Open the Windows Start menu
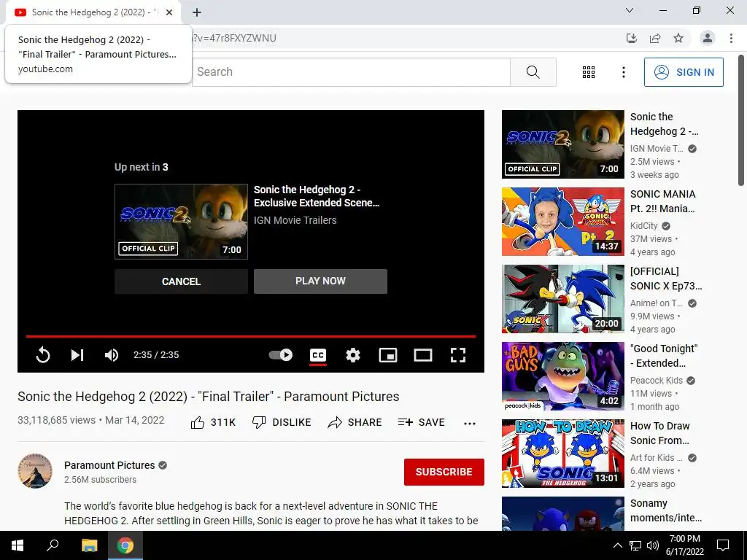Screen dimensions: 747x560 pos(18,545)
